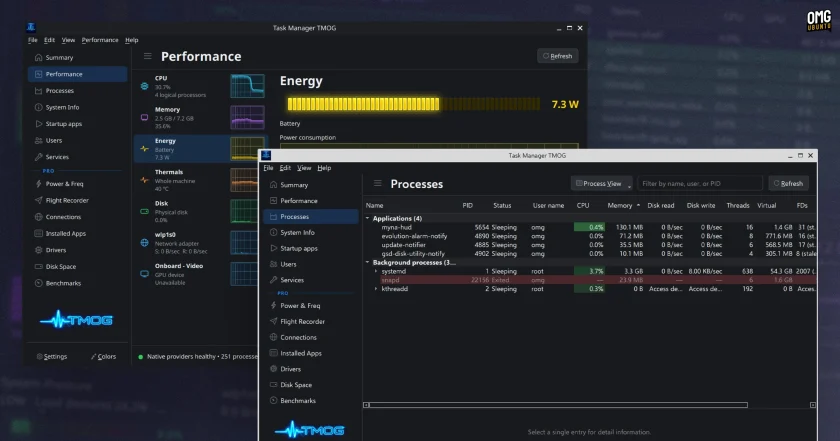
Task: Select the Memory performance entry
Action: coord(201,117)
